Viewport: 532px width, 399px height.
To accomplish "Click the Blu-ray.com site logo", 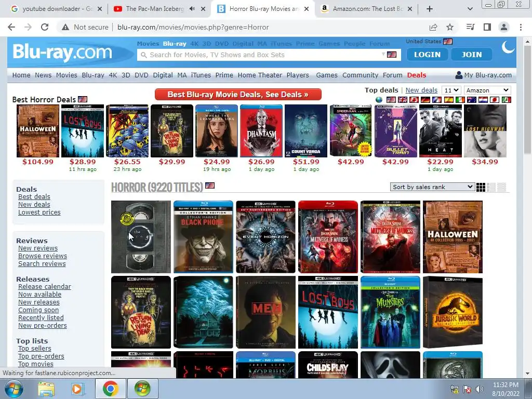I will pyautogui.click(x=62, y=52).
